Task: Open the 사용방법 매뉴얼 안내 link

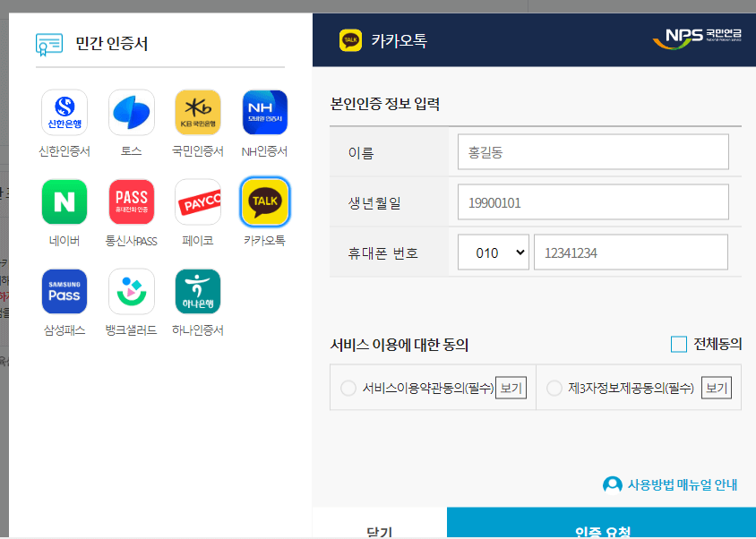Action: [672, 484]
